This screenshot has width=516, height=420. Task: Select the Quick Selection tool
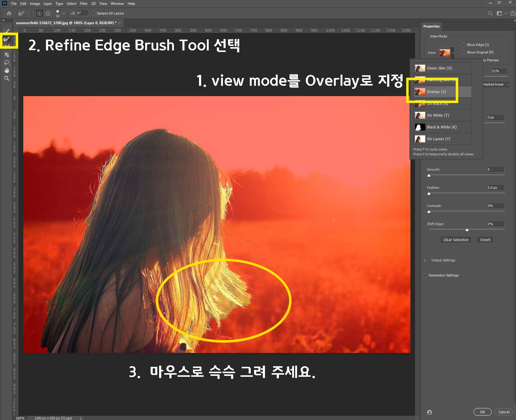pos(7,31)
